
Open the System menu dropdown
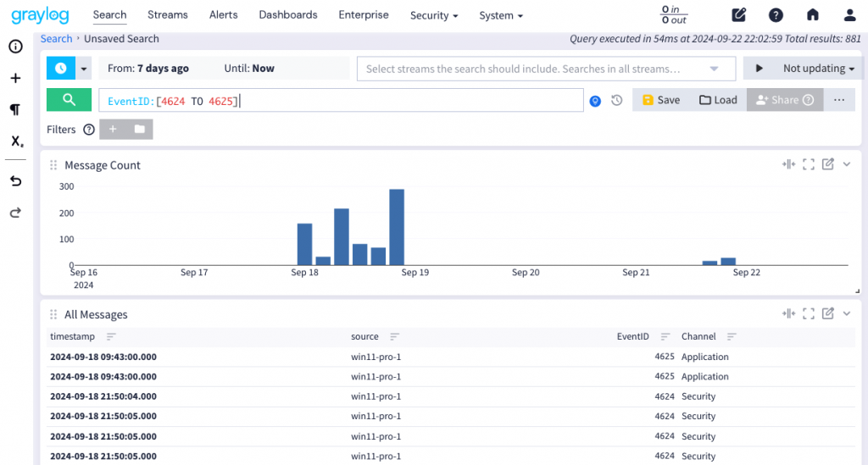click(500, 15)
